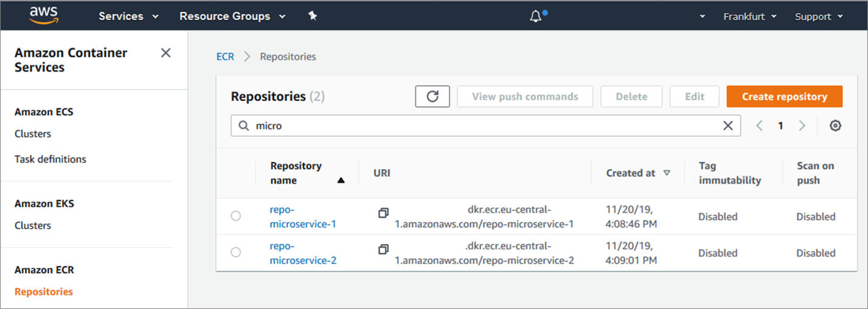Copy URI of repo-microservice-1
Image resolution: width=868 pixels, height=309 pixels.
coord(383,213)
